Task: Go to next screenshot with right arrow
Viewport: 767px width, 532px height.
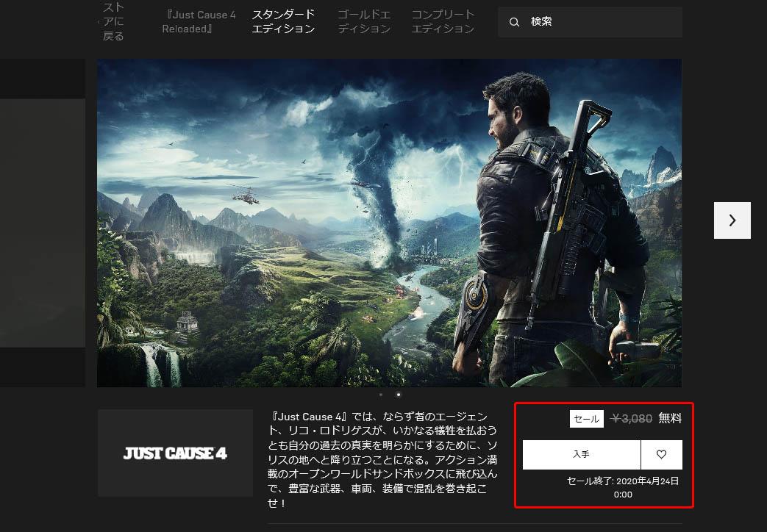Action: pos(732,220)
